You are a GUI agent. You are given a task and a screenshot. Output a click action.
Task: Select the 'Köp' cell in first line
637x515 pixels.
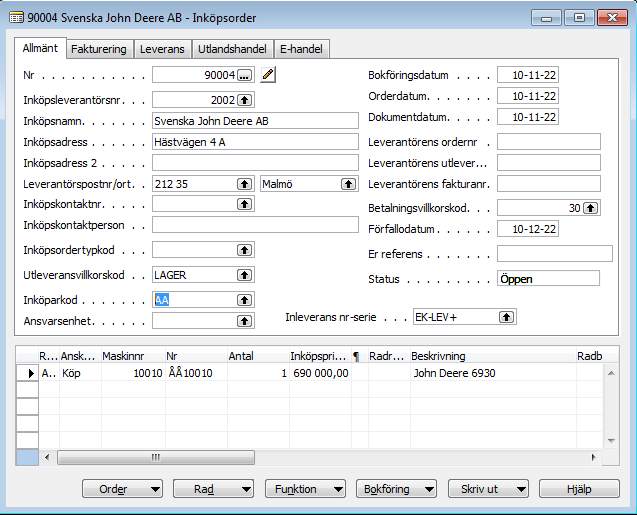pos(80,373)
